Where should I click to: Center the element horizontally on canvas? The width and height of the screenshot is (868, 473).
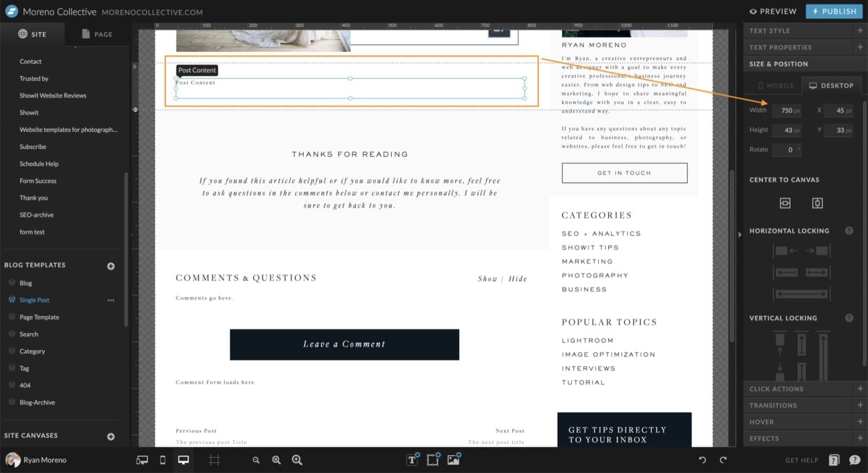(785, 203)
